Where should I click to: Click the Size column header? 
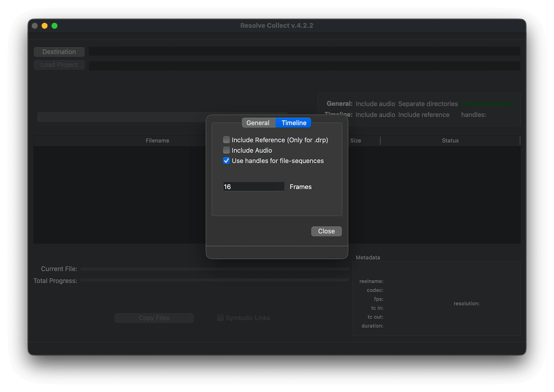356,141
